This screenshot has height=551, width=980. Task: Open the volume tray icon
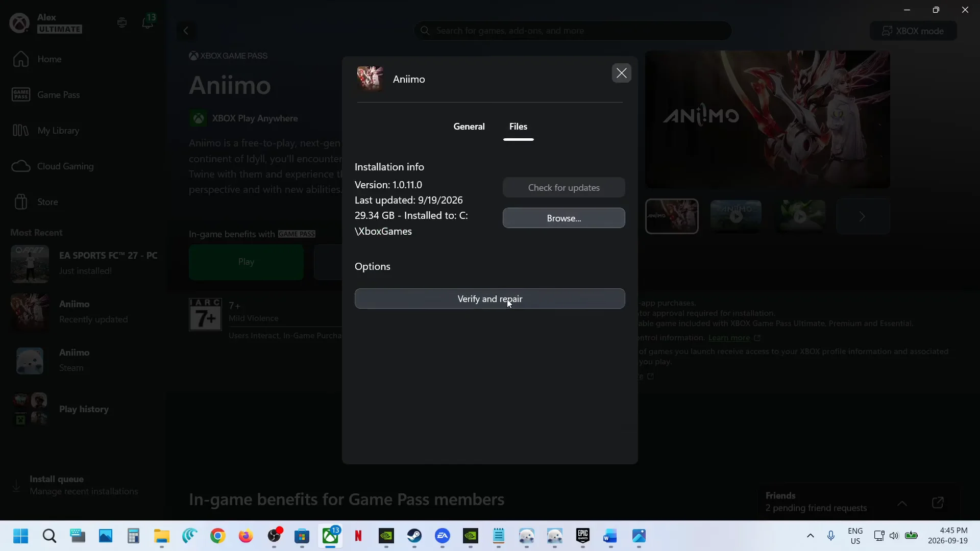[894, 536]
